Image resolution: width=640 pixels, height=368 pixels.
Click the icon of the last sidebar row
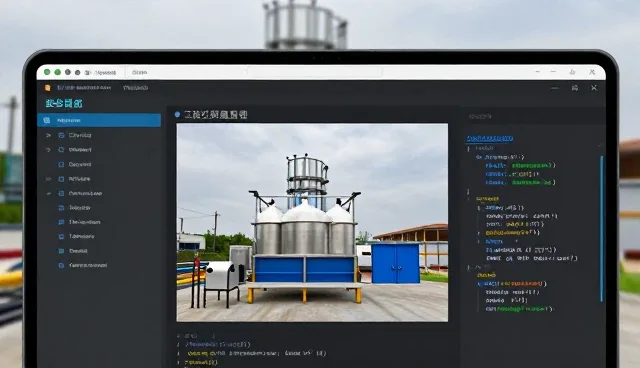(61, 265)
